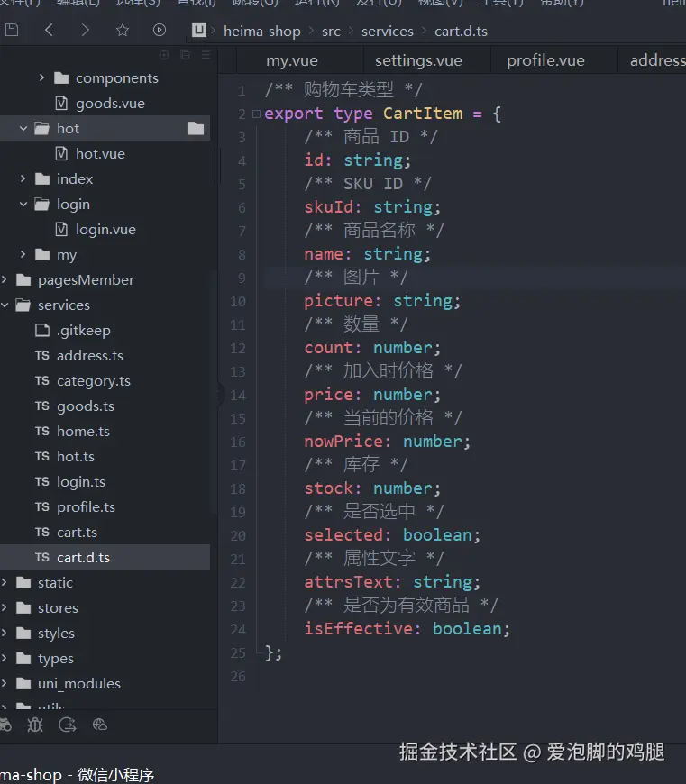Click the login.vue file icon
The height and width of the screenshot is (784, 686).
(61, 230)
